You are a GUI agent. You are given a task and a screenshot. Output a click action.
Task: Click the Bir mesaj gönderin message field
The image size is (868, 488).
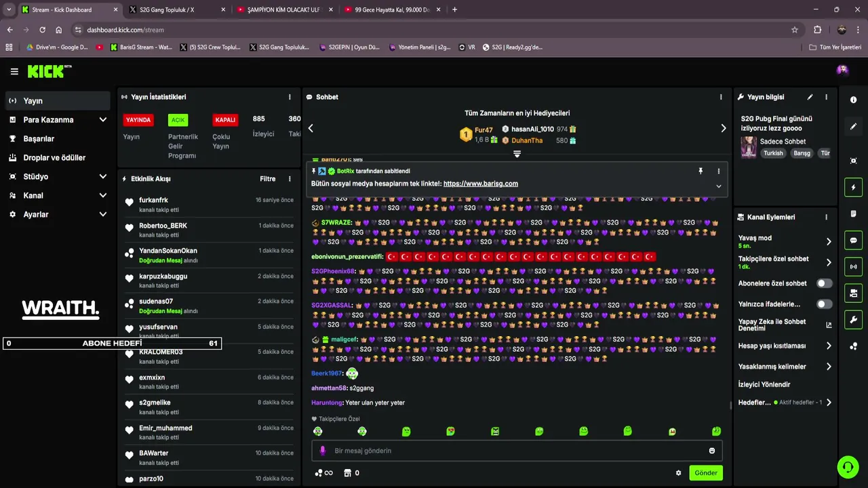tap(517, 451)
